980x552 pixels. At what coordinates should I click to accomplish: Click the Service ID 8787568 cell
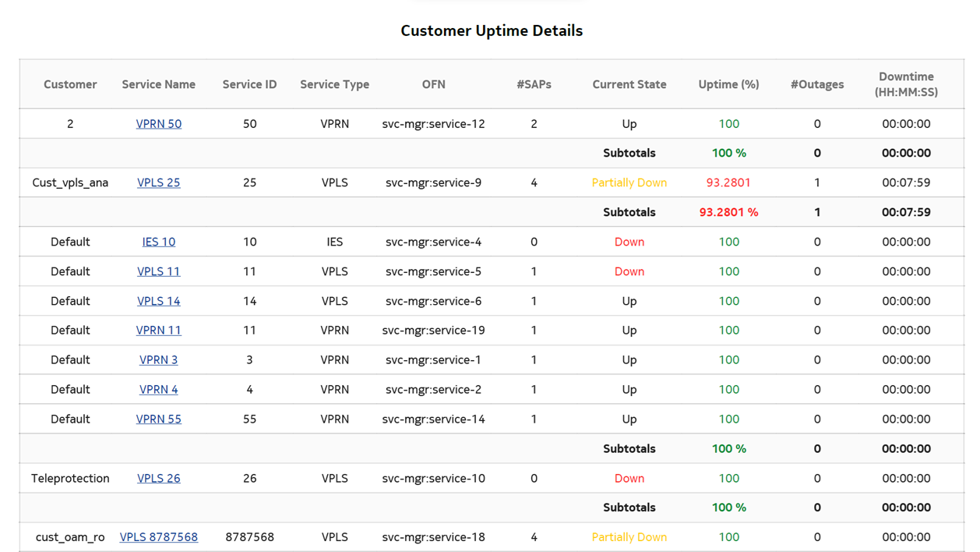(249, 537)
